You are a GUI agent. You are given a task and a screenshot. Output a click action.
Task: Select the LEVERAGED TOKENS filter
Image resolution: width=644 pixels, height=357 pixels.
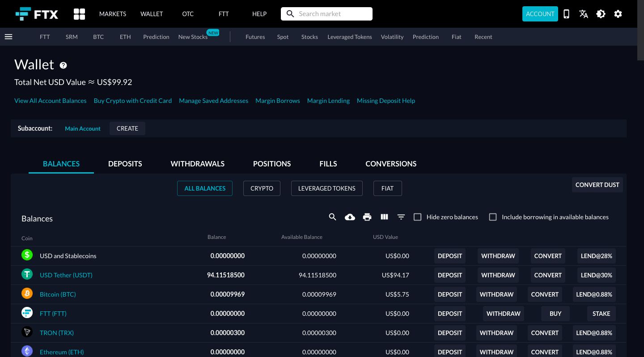coord(326,188)
